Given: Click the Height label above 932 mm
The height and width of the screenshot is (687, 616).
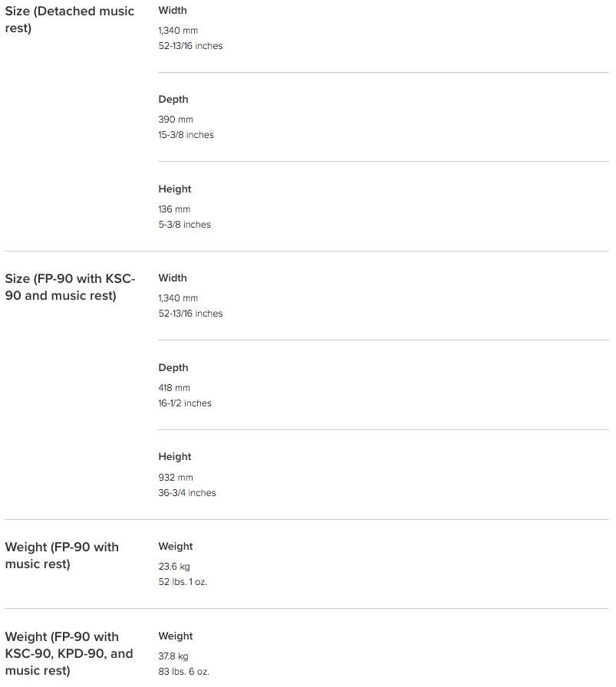Looking at the screenshot, I should pyautogui.click(x=174, y=456).
